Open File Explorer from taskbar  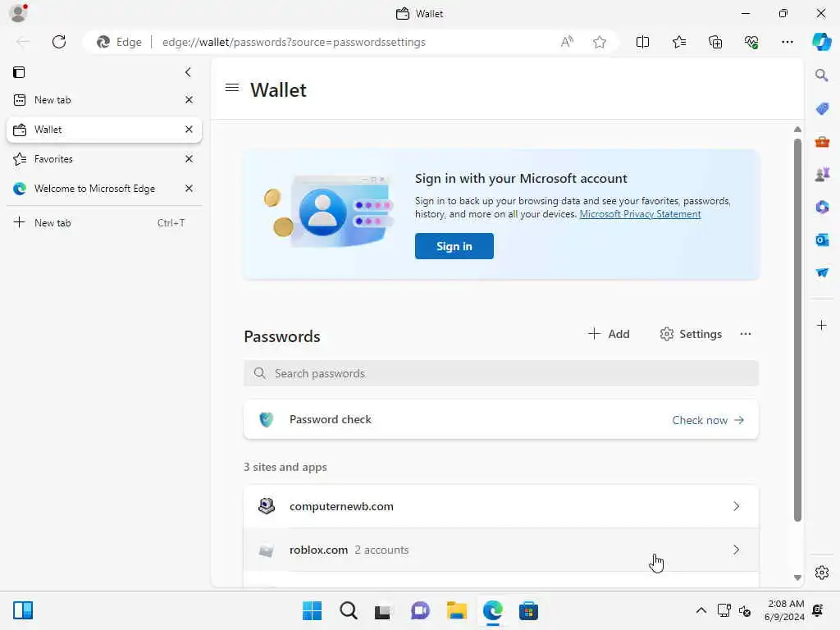pyautogui.click(x=456, y=610)
